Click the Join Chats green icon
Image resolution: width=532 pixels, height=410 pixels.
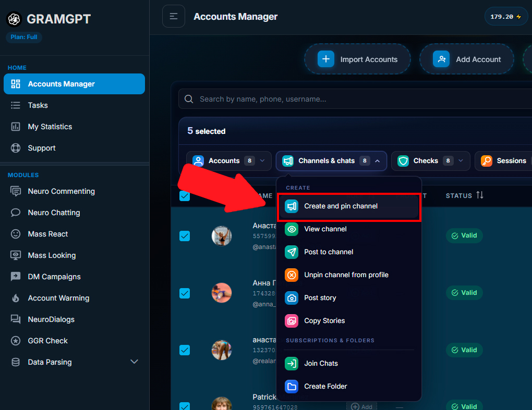(292, 364)
